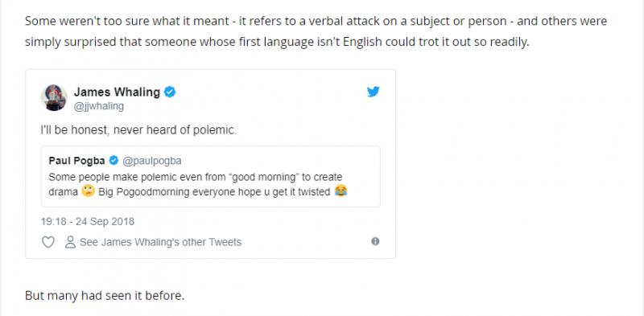Click the @paulpogba handle
Image resolution: width=644 pixels, height=316 pixels.
(x=151, y=161)
